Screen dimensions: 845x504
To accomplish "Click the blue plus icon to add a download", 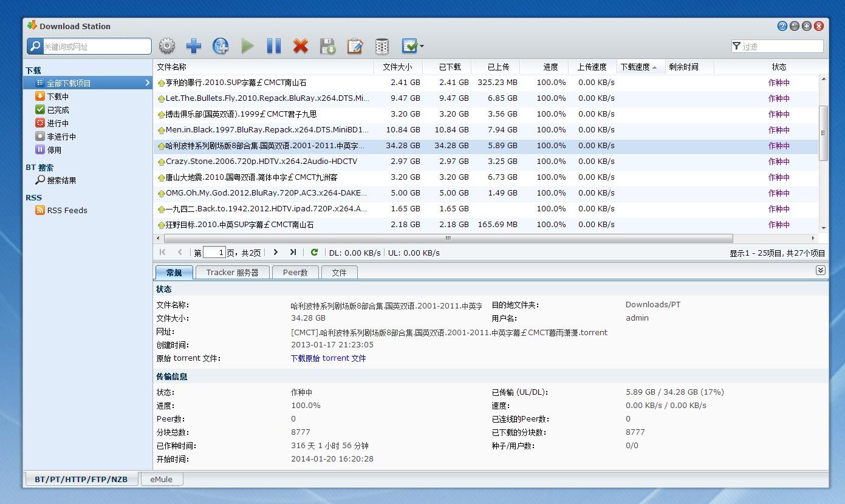I will pyautogui.click(x=194, y=46).
